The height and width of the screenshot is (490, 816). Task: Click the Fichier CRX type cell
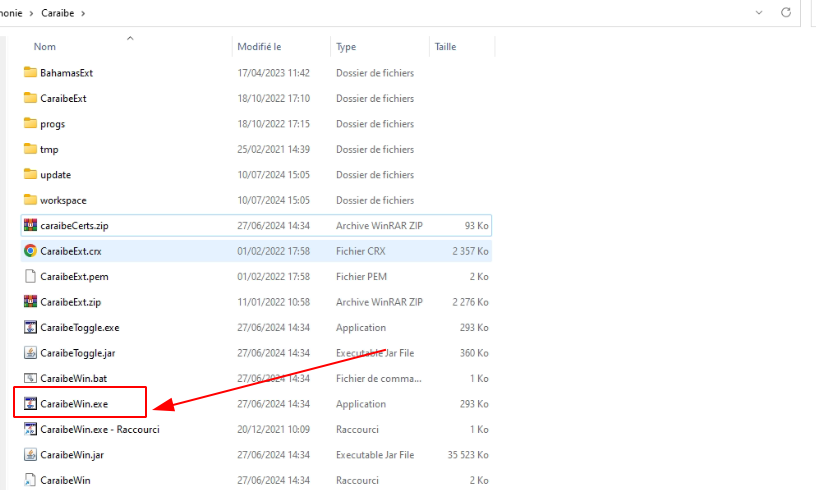(x=361, y=251)
